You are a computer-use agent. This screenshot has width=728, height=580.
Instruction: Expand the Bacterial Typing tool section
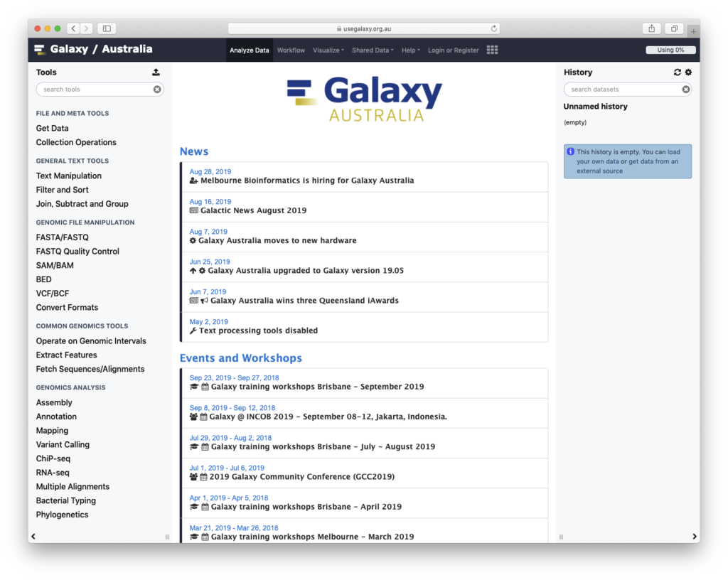coord(66,500)
